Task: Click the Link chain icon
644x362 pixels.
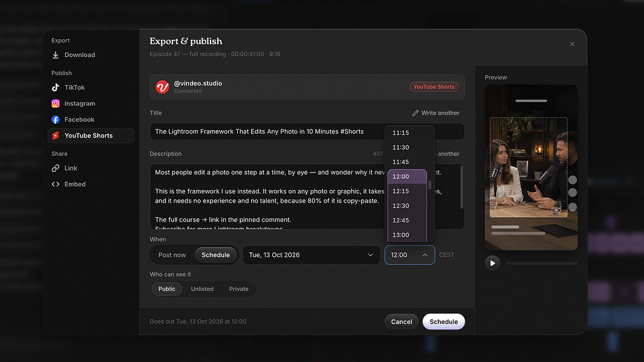Action: pos(56,168)
